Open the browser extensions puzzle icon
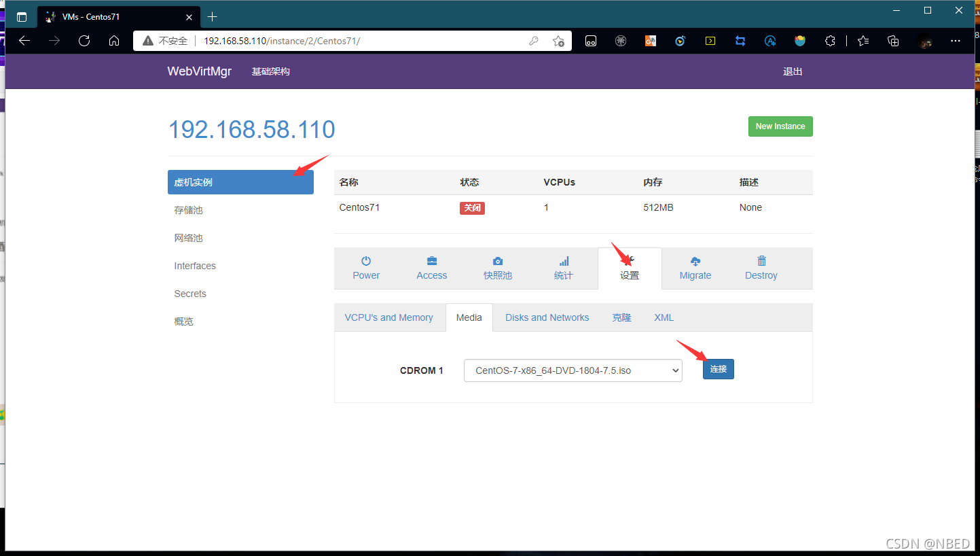This screenshot has height=556, width=980. pyautogui.click(x=830, y=41)
